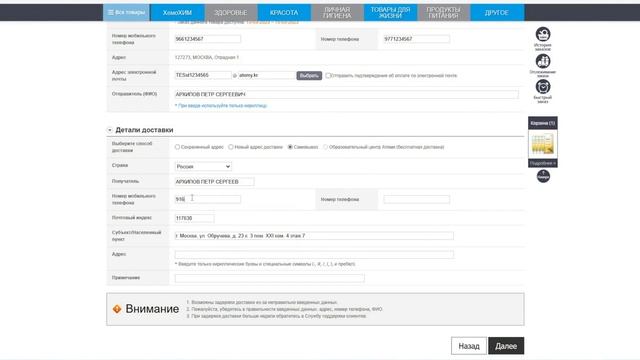Click the empty delivery phone number field

click(416, 200)
